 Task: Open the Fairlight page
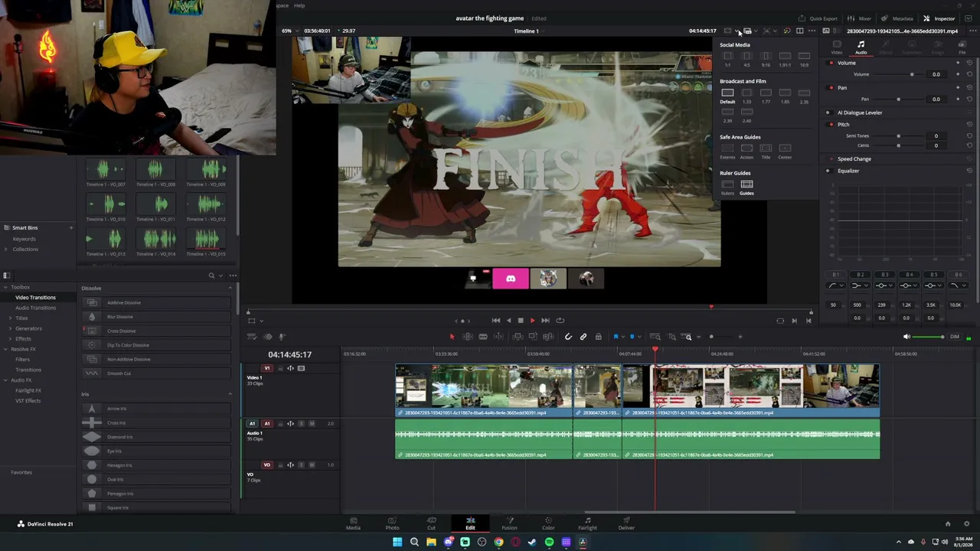pos(587,523)
